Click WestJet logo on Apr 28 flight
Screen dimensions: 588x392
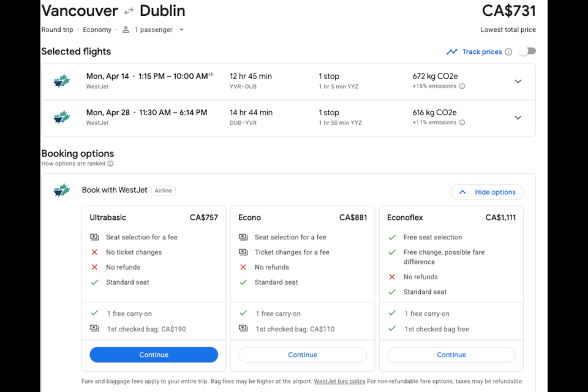click(x=62, y=117)
